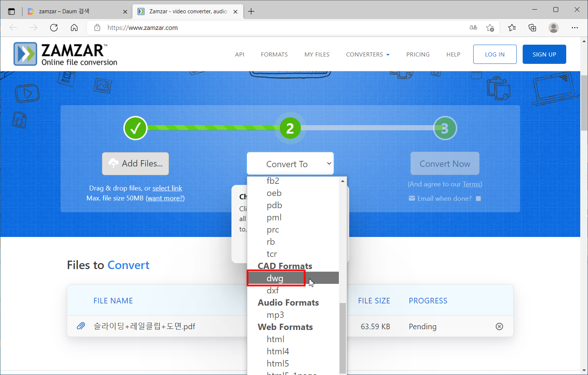Click the Convert Now button

pyautogui.click(x=445, y=164)
